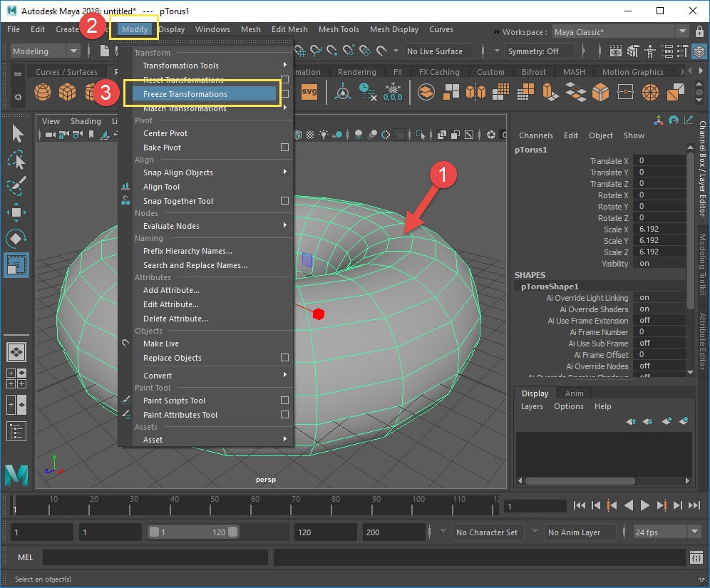Click the layer editor horizontal scrollbar
This screenshot has height=588, width=710.
580,480
